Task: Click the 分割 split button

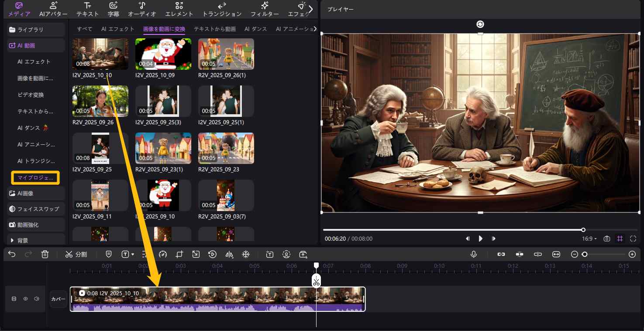Action: tap(76, 254)
